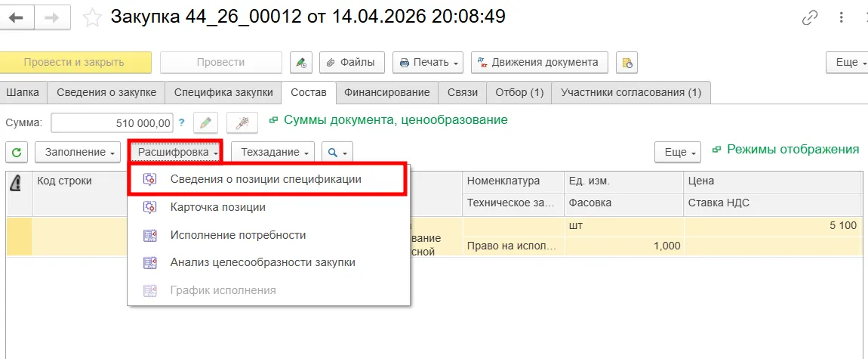The image size is (868, 359).
Task: Open the Расшифровка dropdown
Action: (175, 152)
